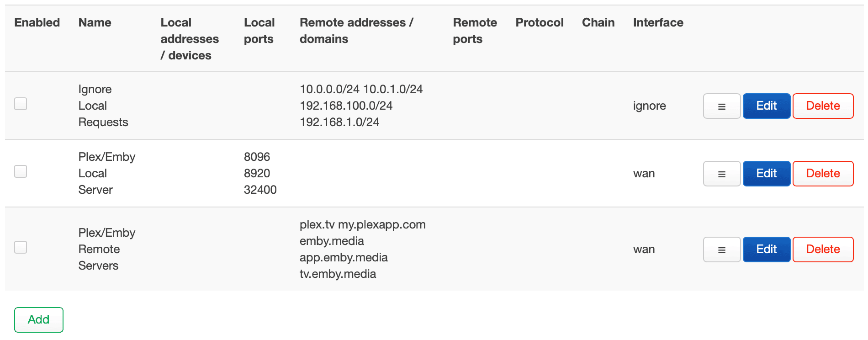Click the hamburger icon next to the first Edit button
The height and width of the screenshot is (340, 868).
coord(721,106)
